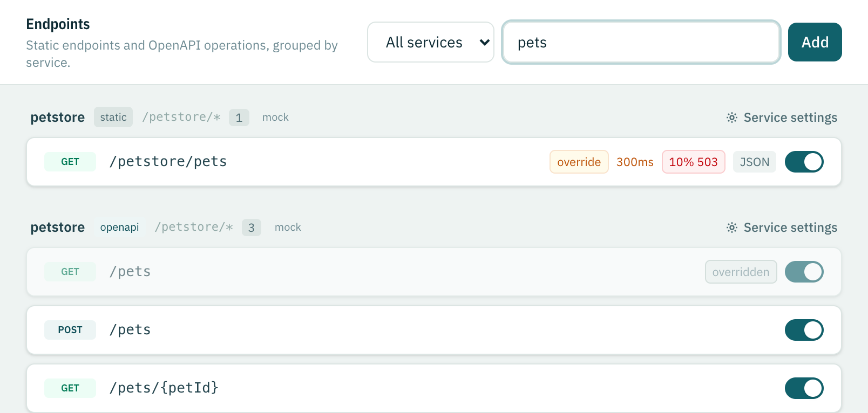Click GET method badge on /pets/{petId}
Viewport: 868px width, 413px height.
coord(70,388)
